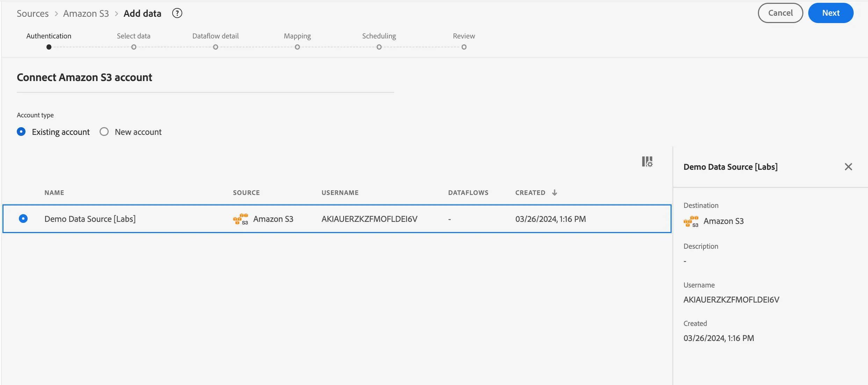The image size is (868, 385).
Task: Click the SOURCE column header
Action: click(246, 192)
